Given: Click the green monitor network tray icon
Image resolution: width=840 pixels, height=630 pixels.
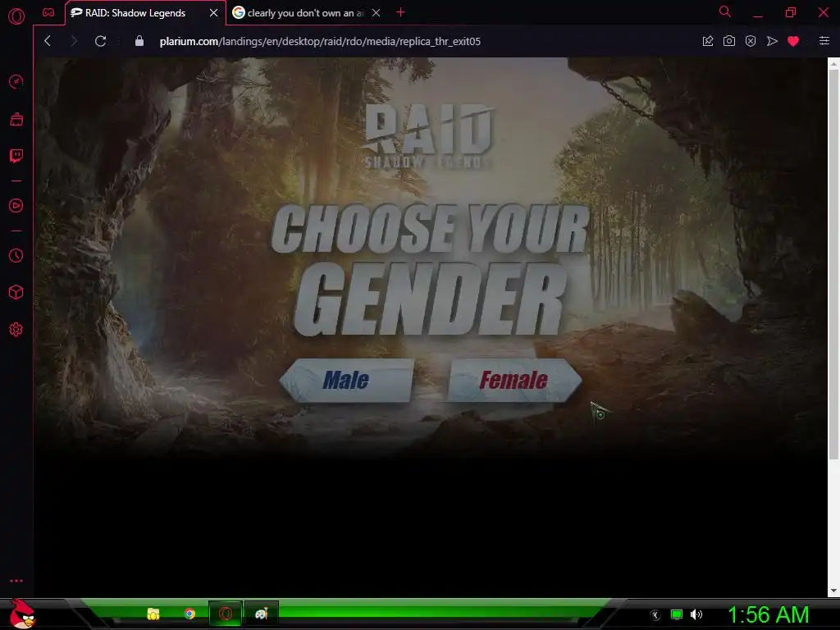Looking at the screenshot, I should [x=677, y=614].
